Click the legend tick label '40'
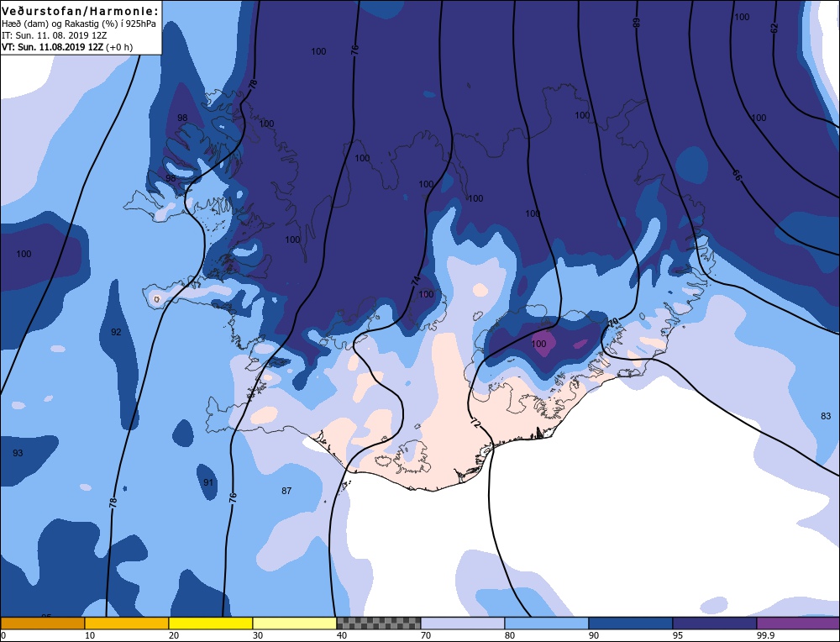Screen dimensions: 840x642 [x=342, y=635]
